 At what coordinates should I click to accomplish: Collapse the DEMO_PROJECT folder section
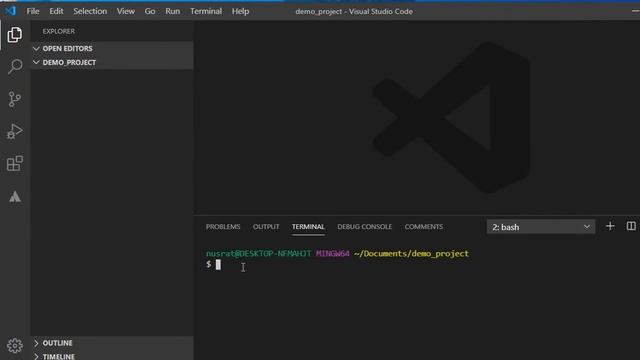point(112,62)
